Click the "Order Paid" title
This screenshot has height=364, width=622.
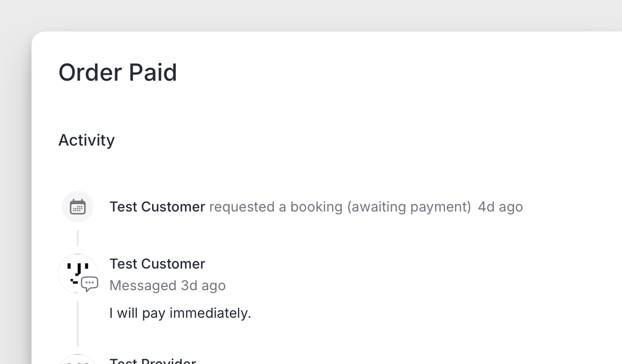tap(118, 72)
